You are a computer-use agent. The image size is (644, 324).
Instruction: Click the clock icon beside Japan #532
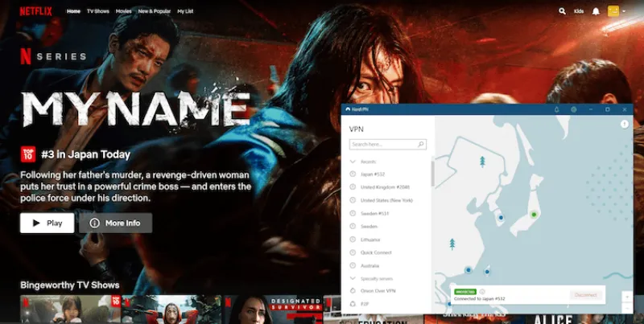pyautogui.click(x=353, y=174)
